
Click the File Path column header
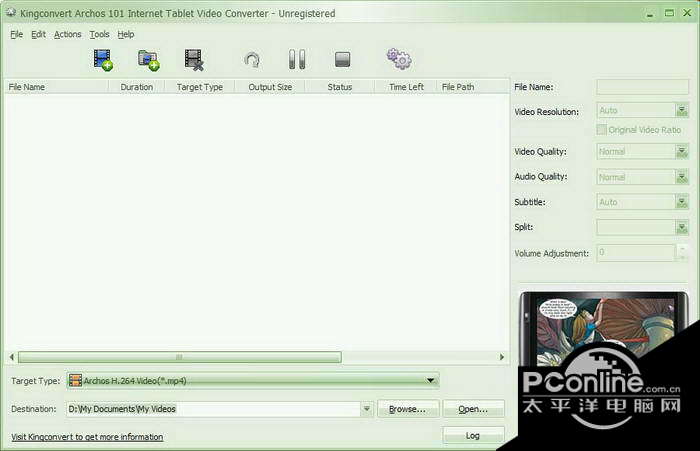(x=472, y=87)
